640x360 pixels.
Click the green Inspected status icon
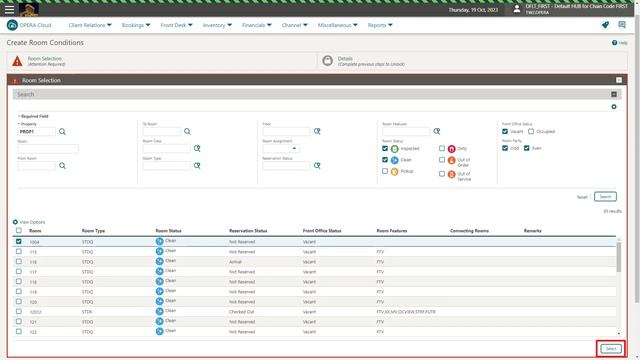pos(394,149)
